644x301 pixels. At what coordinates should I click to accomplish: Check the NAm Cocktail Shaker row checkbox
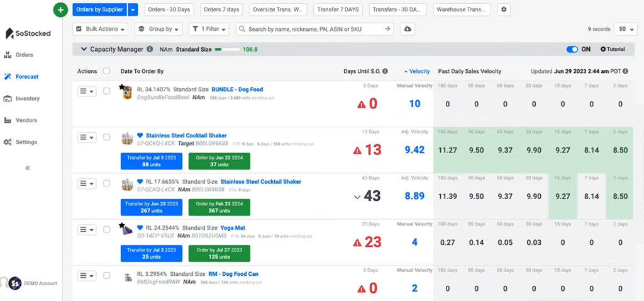point(107,183)
